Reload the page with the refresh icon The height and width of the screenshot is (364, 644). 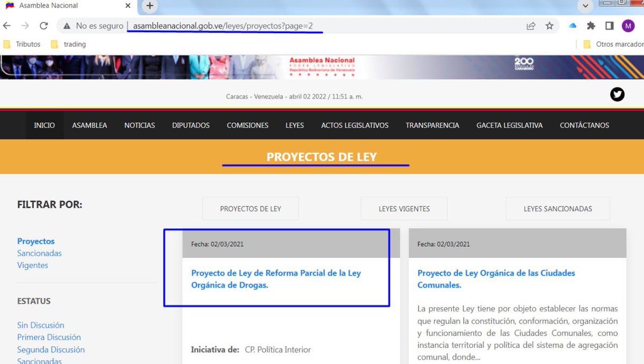tap(44, 26)
